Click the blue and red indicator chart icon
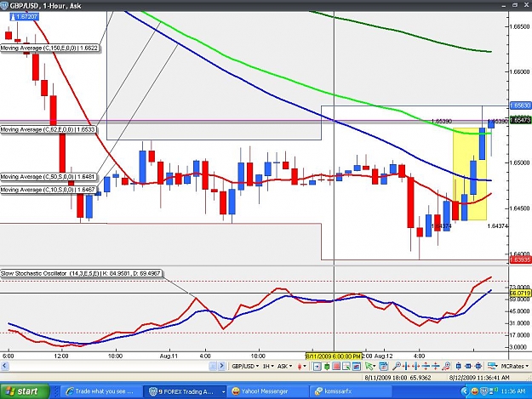This screenshot has height=399, width=532. (357, 366)
